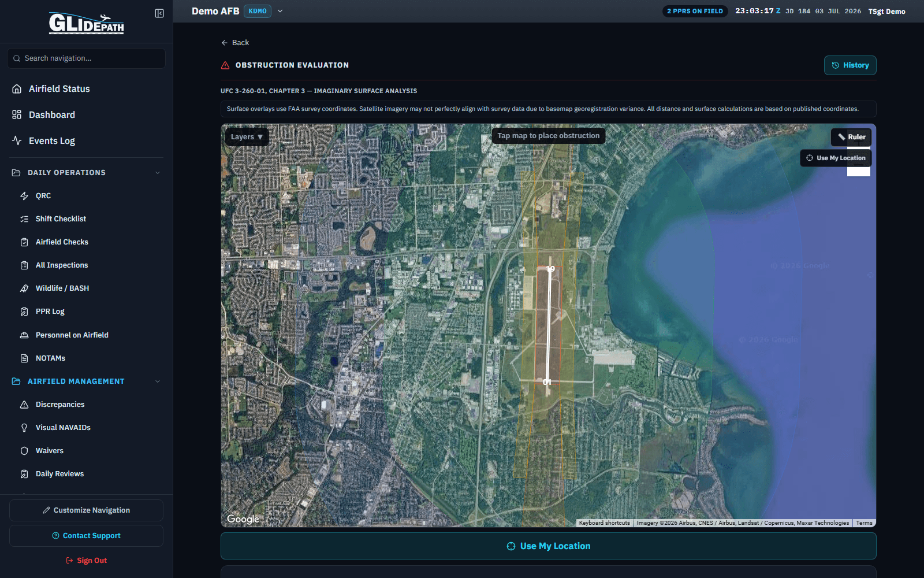Click Contact Support button
924x578 pixels.
click(86, 536)
